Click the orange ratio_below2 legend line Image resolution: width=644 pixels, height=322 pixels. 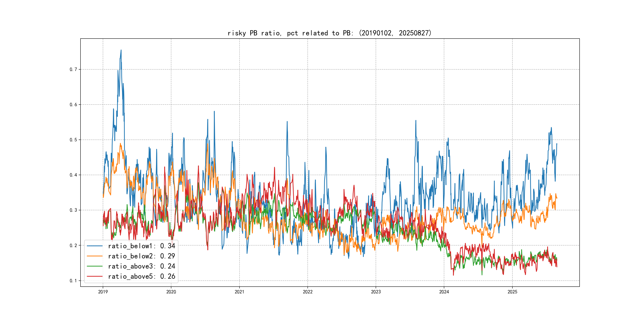pos(94,256)
